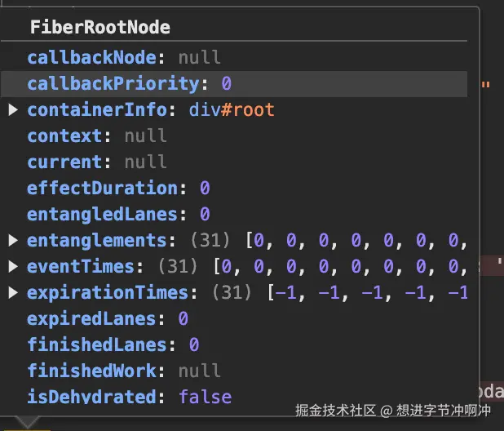
Task: Click the FiberRootNode popup title
Action: tap(100, 27)
